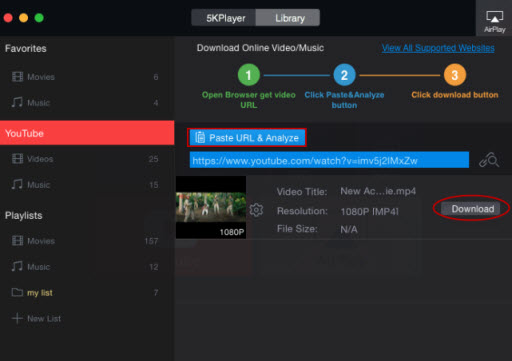Click Download Online Video/Music heading
The height and width of the screenshot is (361, 512).
pyautogui.click(x=260, y=48)
